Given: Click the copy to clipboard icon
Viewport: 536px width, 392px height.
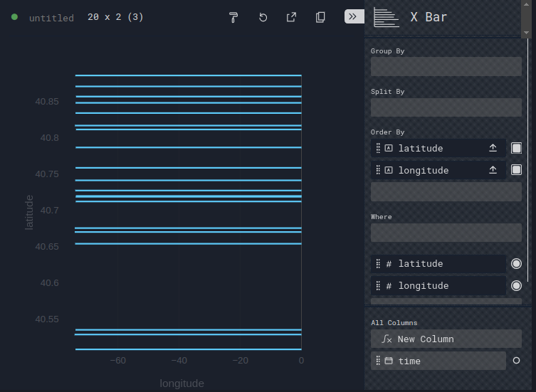Looking at the screenshot, I should 320,17.
